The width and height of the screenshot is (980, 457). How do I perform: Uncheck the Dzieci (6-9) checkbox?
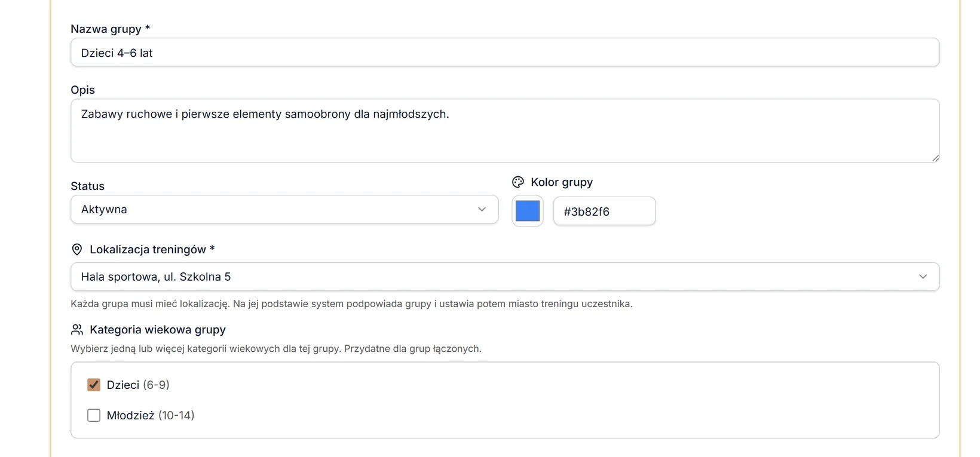tap(94, 385)
